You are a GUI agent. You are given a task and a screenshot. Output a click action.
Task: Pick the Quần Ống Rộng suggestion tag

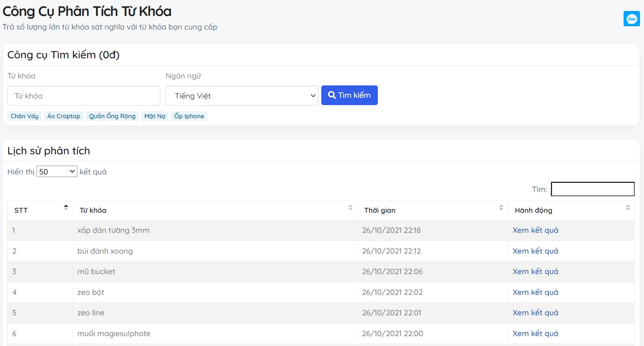112,116
